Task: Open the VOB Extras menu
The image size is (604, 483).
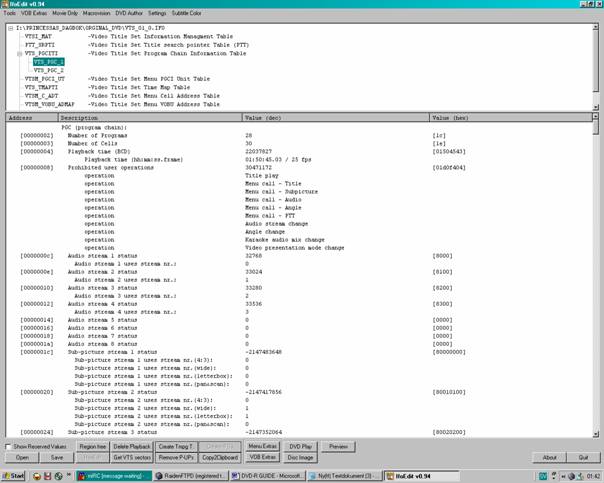Action: [x=34, y=13]
